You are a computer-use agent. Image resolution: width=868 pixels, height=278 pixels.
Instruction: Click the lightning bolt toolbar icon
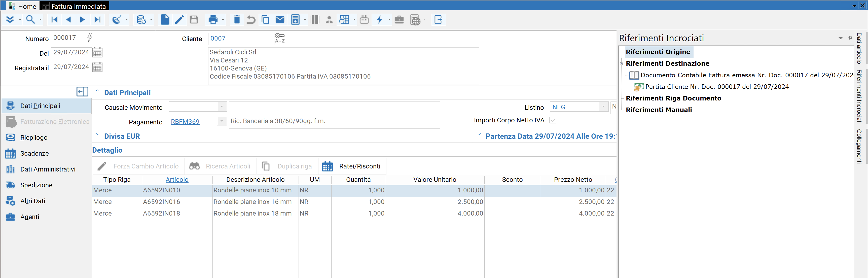[x=380, y=20]
